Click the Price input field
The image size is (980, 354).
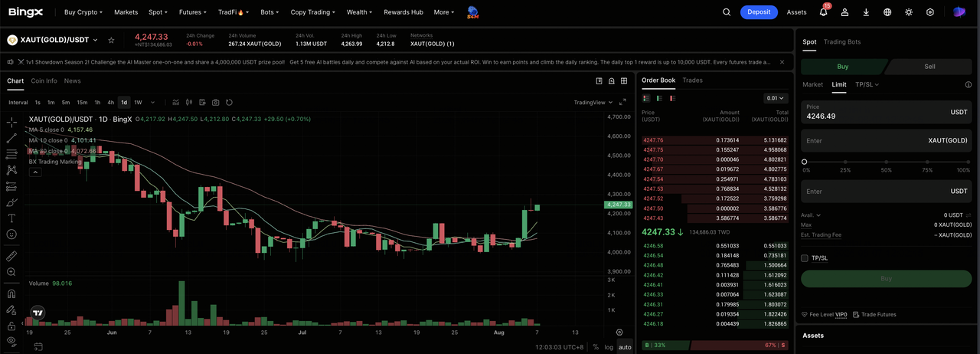coord(887,112)
